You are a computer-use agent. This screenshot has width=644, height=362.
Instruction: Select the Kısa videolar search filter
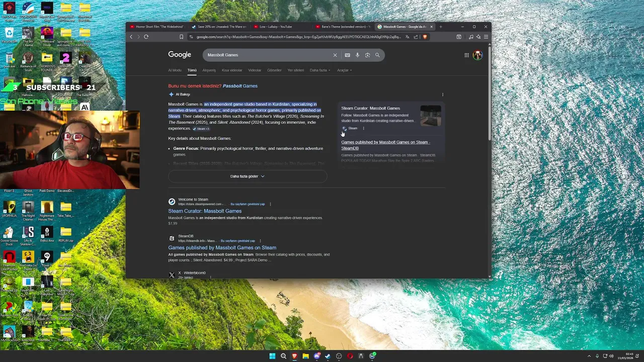[x=232, y=70]
